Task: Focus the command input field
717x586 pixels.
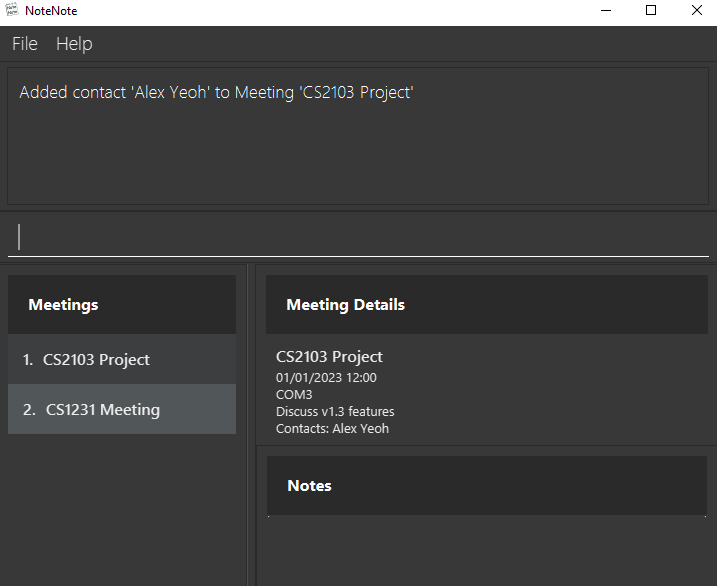Action: click(358, 237)
